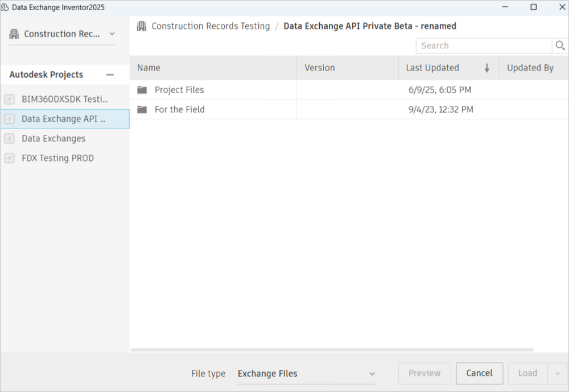Open the Exchange Files file type dropdown
Screen dimensions: 569x392
click(306, 373)
